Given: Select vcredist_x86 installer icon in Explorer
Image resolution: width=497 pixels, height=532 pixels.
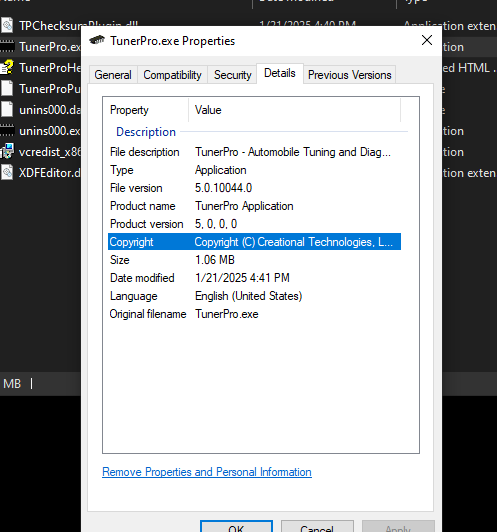Looking at the screenshot, I should pyautogui.click(x=7, y=151).
